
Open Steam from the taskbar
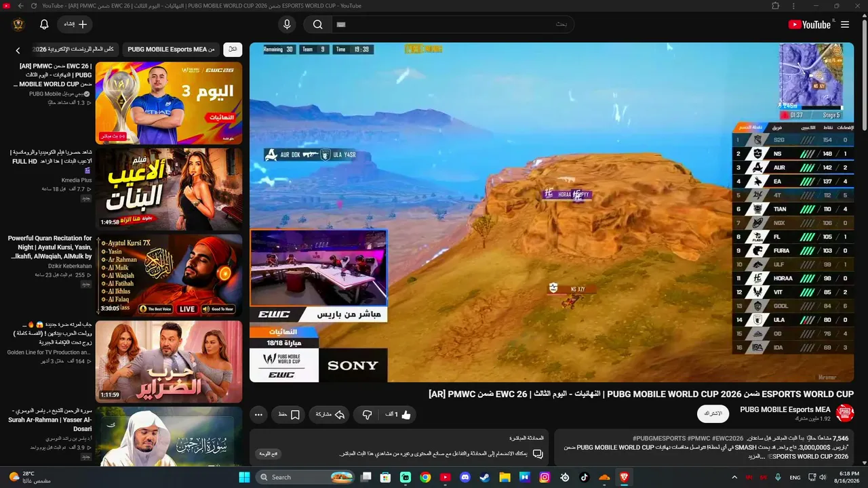(485, 477)
